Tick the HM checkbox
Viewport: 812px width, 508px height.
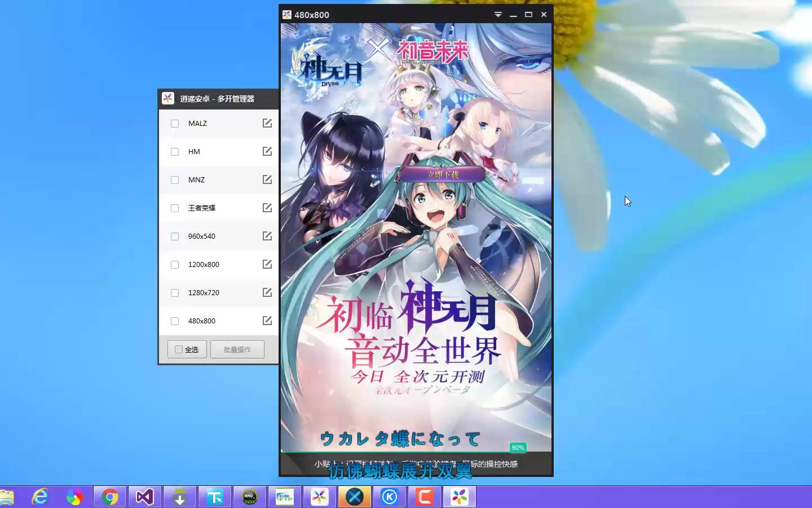tap(175, 152)
